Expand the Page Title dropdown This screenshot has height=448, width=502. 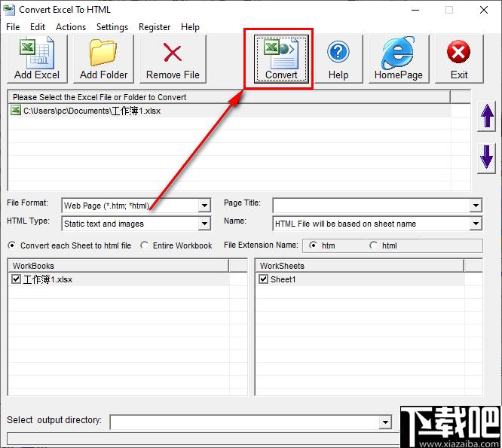(x=476, y=206)
